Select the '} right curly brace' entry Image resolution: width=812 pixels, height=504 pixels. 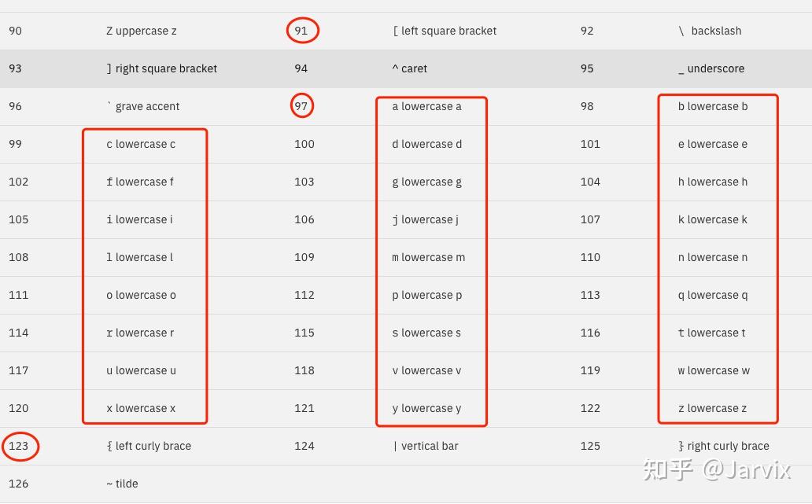(724, 446)
